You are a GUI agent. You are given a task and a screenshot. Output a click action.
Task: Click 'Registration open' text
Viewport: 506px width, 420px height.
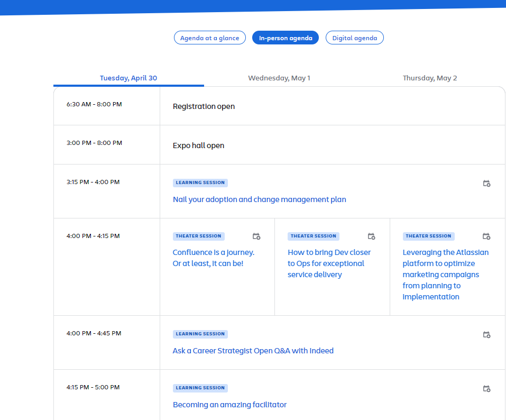tap(204, 106)
